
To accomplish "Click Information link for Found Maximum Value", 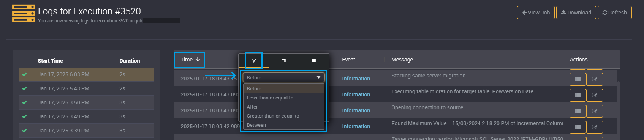I will [x=356, y=126].
